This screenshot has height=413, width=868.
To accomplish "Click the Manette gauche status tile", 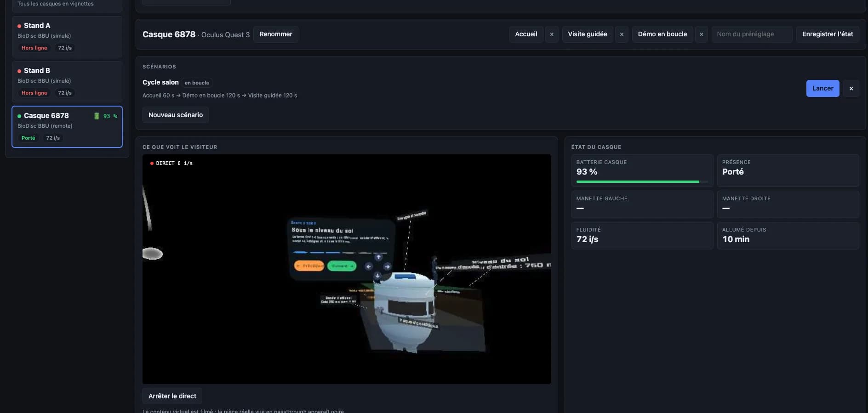I will tap(642, 204).
